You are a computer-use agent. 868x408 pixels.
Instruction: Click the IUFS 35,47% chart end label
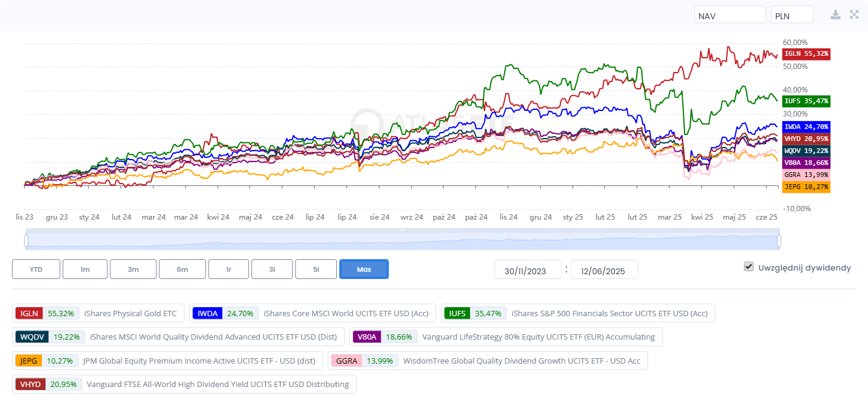(x=806, y=101)
